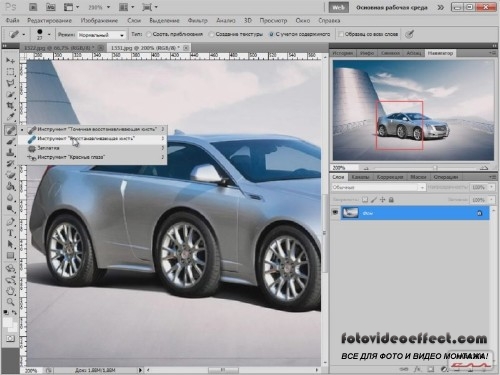Select the 3D Camera Rotate tool
500x375 pixels.
tap(10, 280)
